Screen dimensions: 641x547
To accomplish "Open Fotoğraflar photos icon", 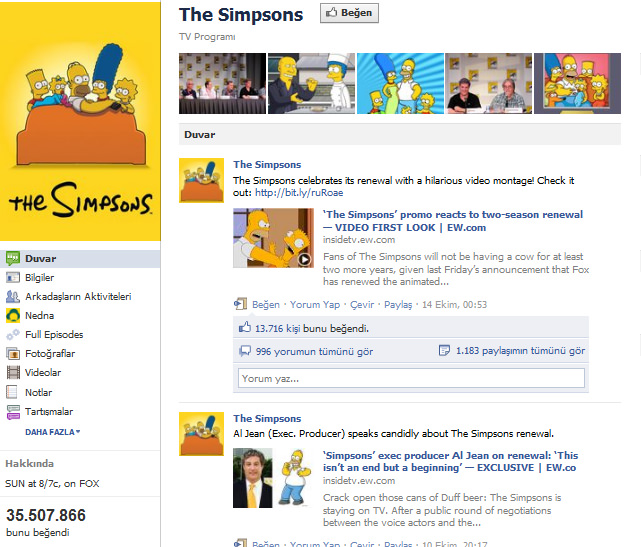I will [13, 354].
